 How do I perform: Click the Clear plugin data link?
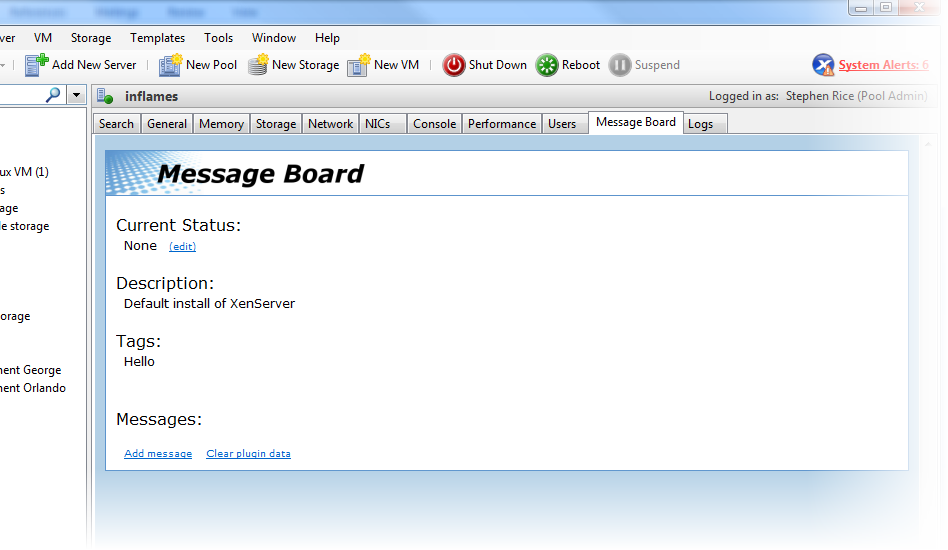248,453
